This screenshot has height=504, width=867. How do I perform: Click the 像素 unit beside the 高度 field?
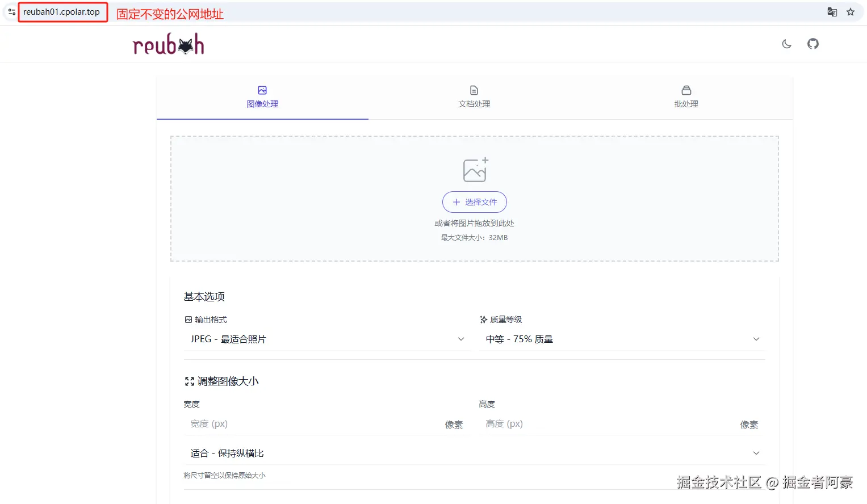[x=749, y=425]
